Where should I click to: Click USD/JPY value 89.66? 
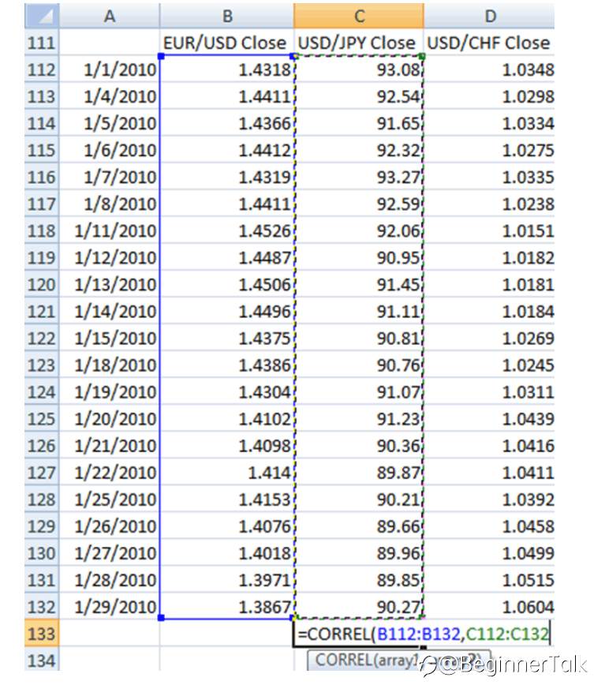click(359, 526)
